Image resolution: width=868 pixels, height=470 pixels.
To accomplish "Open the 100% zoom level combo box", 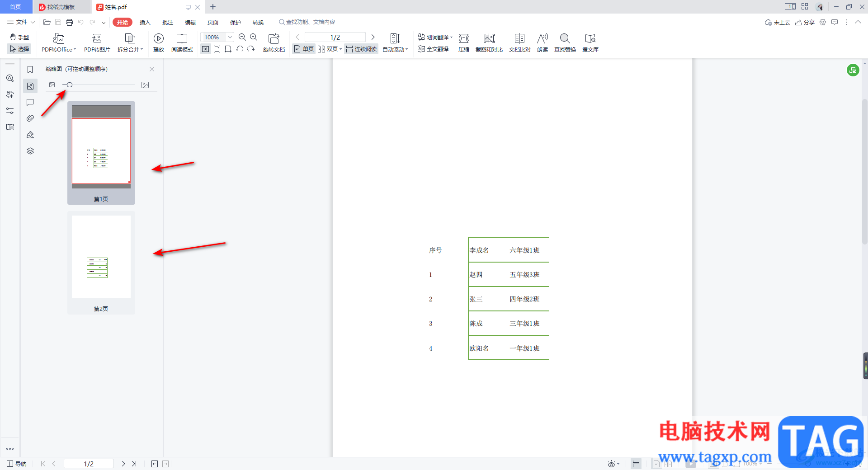I will click(x=217, y=37).
